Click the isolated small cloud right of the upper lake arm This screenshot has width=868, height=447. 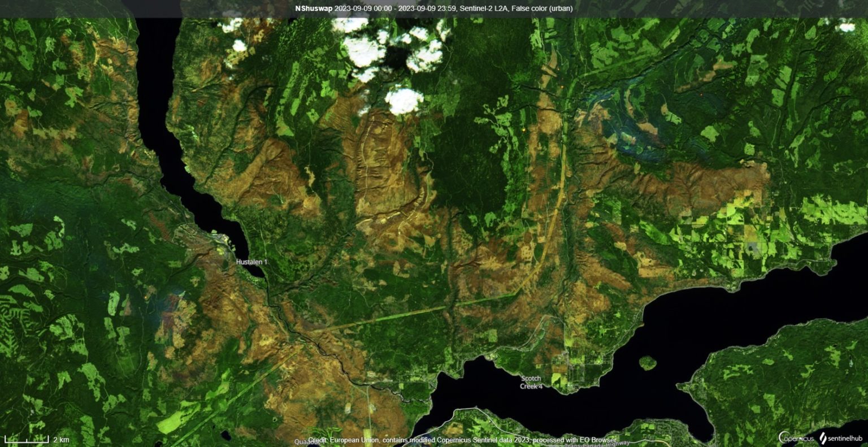coord(239,45)
